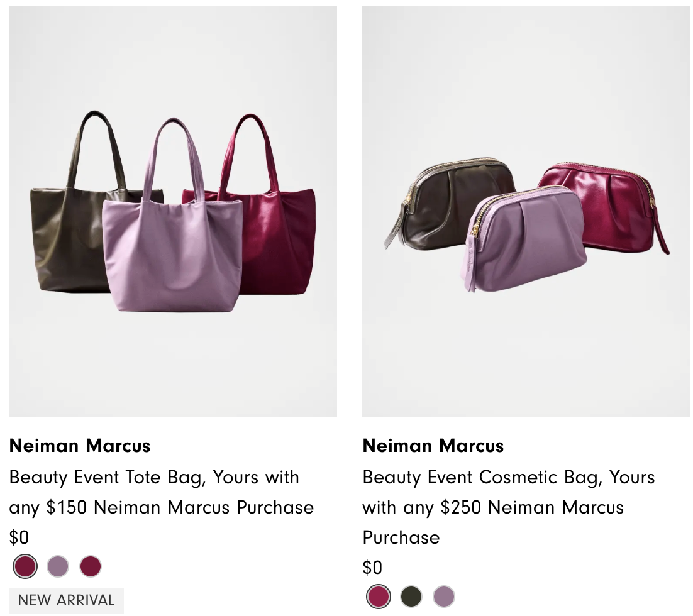Choose the mauve swatch for Cosmetic Bag
This screenshot has height=616, width=693.
[x=444, y=597]
